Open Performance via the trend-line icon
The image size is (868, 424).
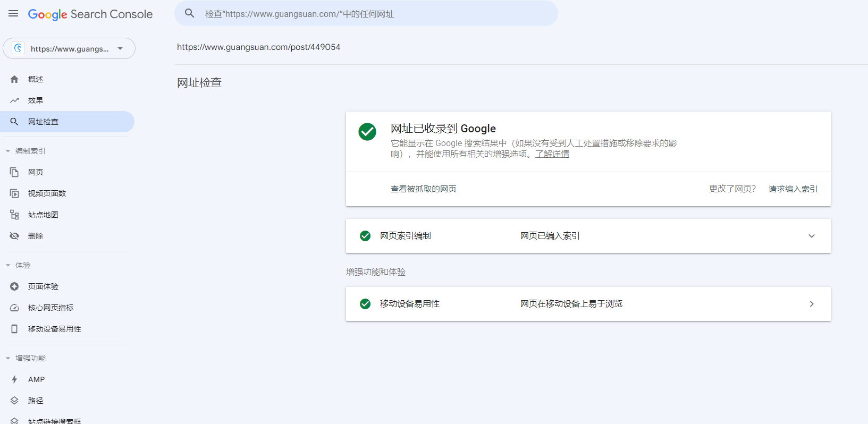coord(14,100)
